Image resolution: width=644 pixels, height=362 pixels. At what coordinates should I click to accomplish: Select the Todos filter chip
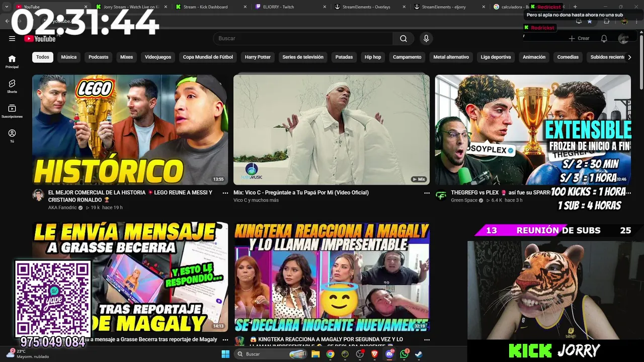point(43,57)
